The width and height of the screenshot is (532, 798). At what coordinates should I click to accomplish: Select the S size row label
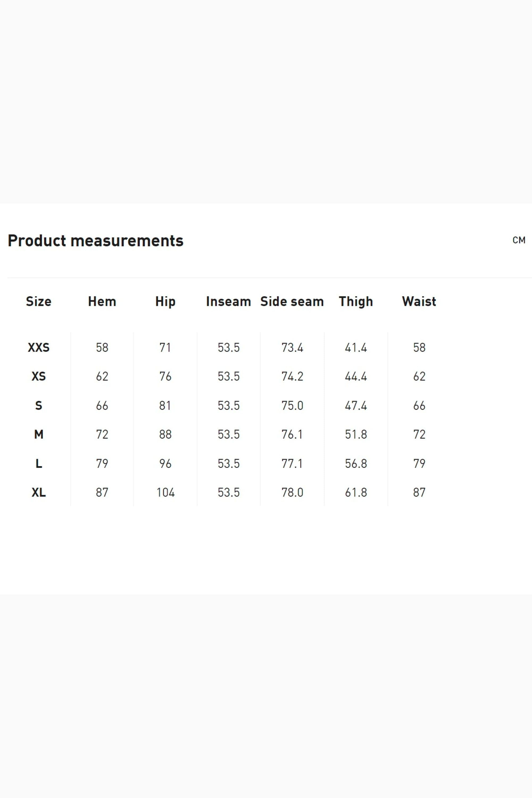(39, 405)
